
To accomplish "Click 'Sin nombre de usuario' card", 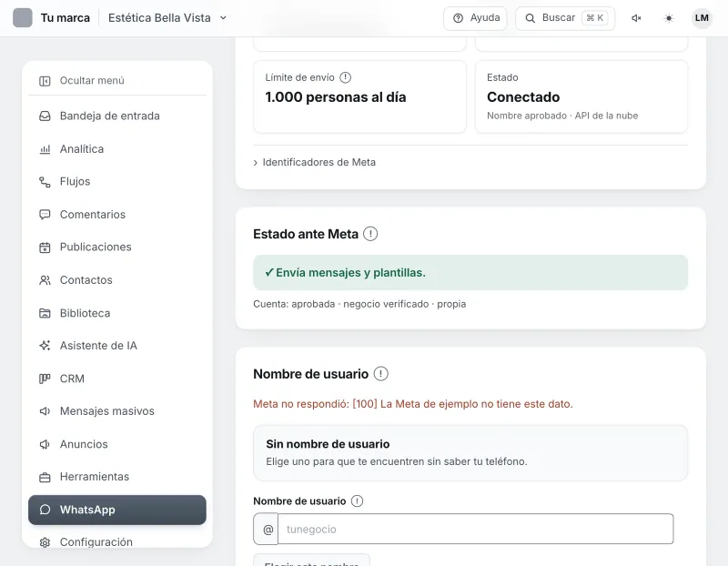I will (470, 452).
